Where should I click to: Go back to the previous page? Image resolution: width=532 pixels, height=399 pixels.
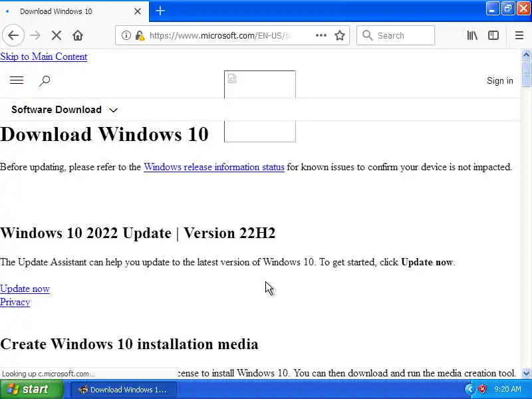[x=13, y=35]
